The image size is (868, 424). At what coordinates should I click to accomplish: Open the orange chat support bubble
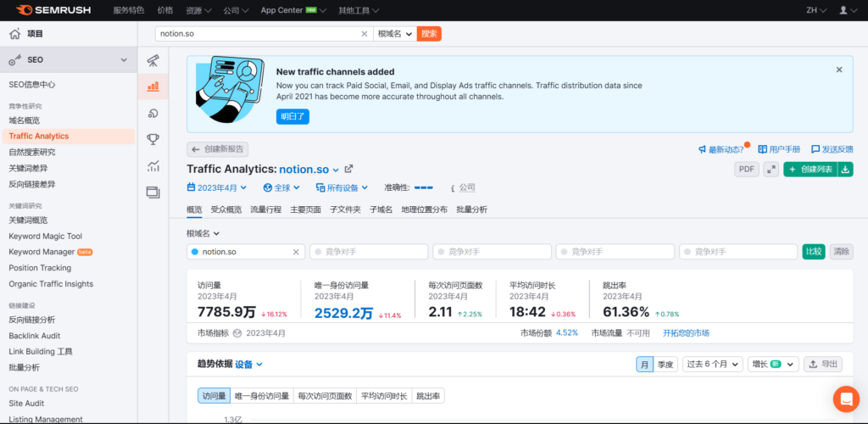[847, 399]
